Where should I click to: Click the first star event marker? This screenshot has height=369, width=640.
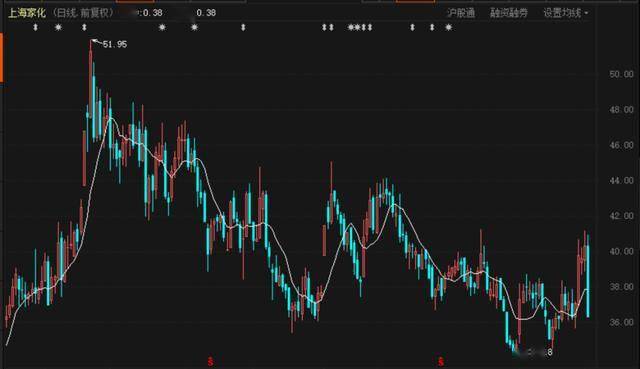[58, 27]
